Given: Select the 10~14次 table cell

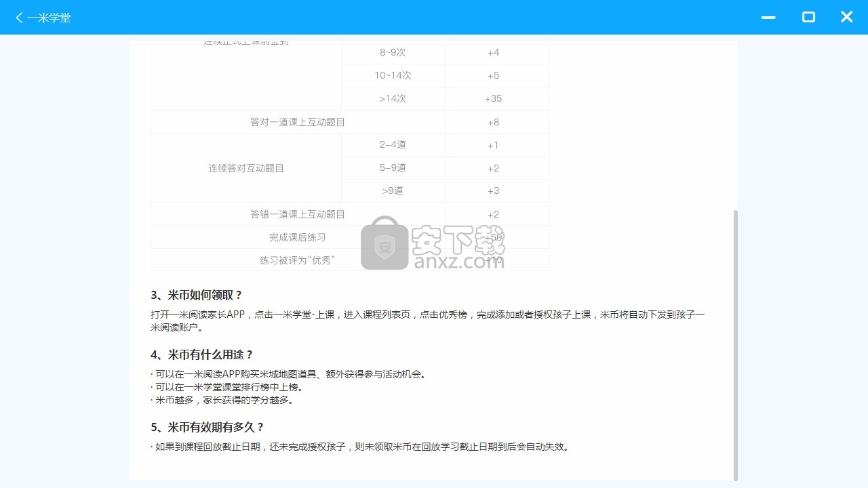Looking at the screenshot, I should 393,75.
